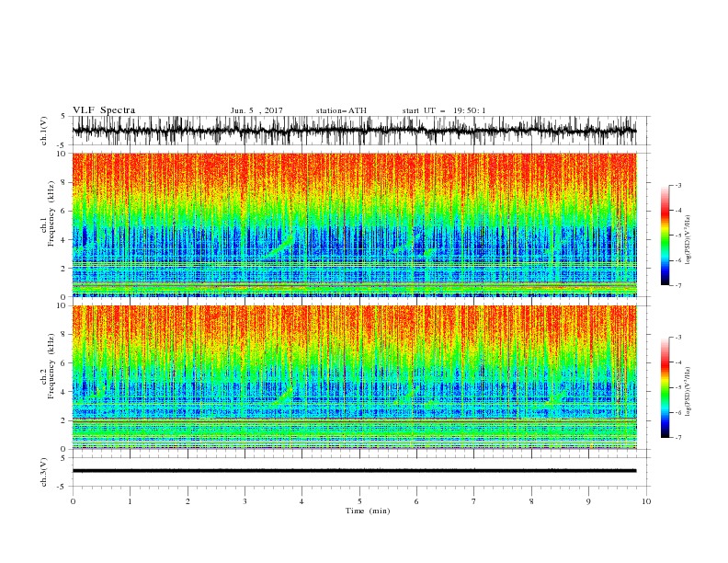Click the ch.1 frequency axis "4" tick
Image resolution: width=728 pixels, height=563 pixels.
coord(63,240)
